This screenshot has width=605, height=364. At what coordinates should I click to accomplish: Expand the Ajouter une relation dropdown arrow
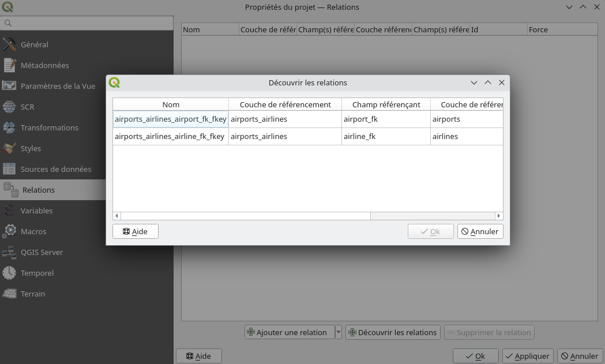click(339, 332)
